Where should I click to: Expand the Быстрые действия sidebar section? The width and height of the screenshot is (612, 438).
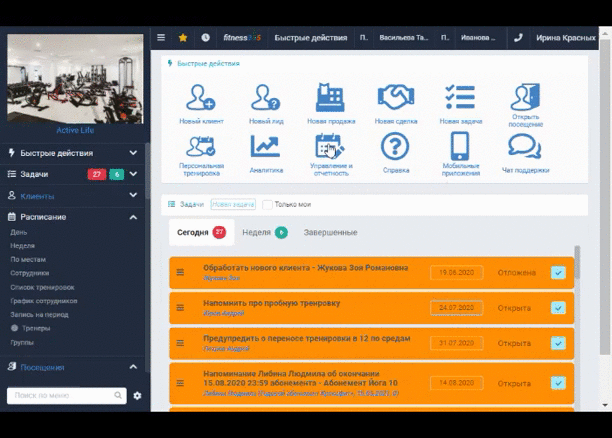point(73,153)
